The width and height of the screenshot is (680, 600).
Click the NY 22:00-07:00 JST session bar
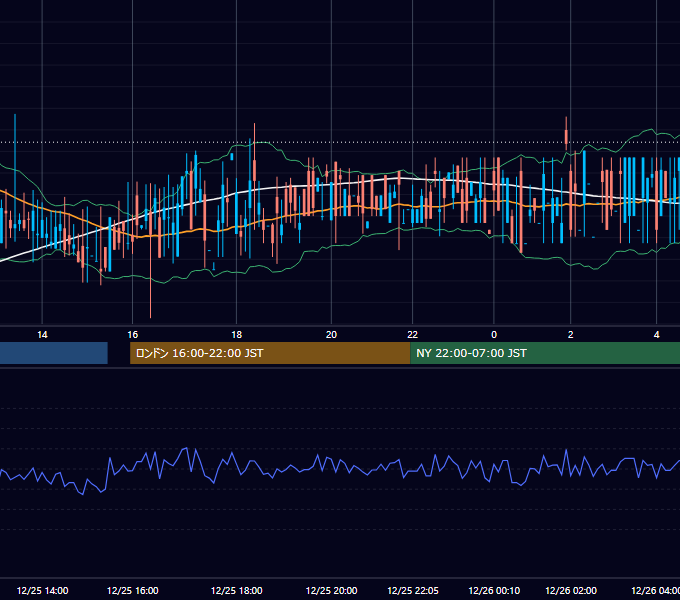[545, 353]
